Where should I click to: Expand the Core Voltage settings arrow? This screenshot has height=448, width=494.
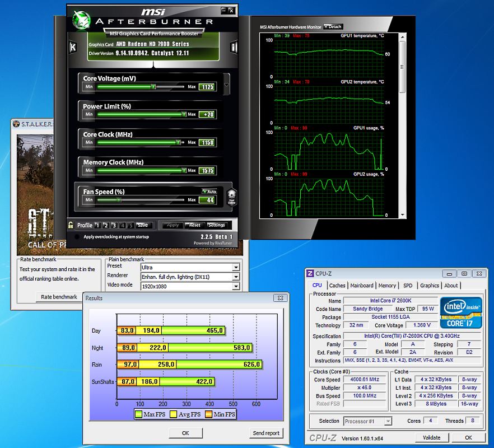pyautogui.click(x=226, y=85)
